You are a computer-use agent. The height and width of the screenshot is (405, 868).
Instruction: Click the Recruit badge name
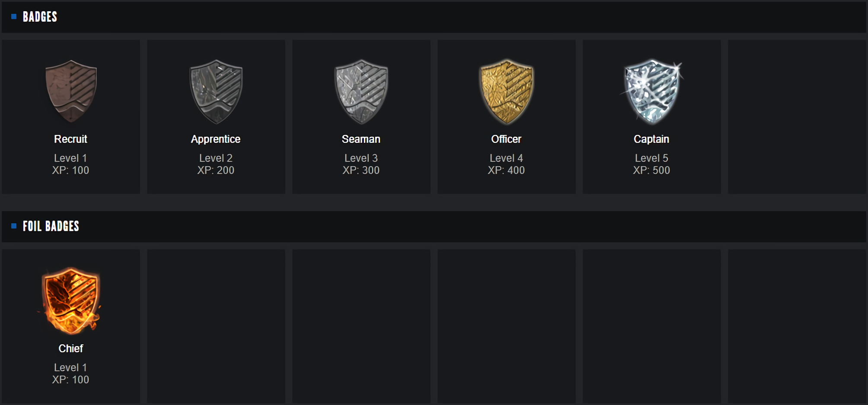point(71,139)
